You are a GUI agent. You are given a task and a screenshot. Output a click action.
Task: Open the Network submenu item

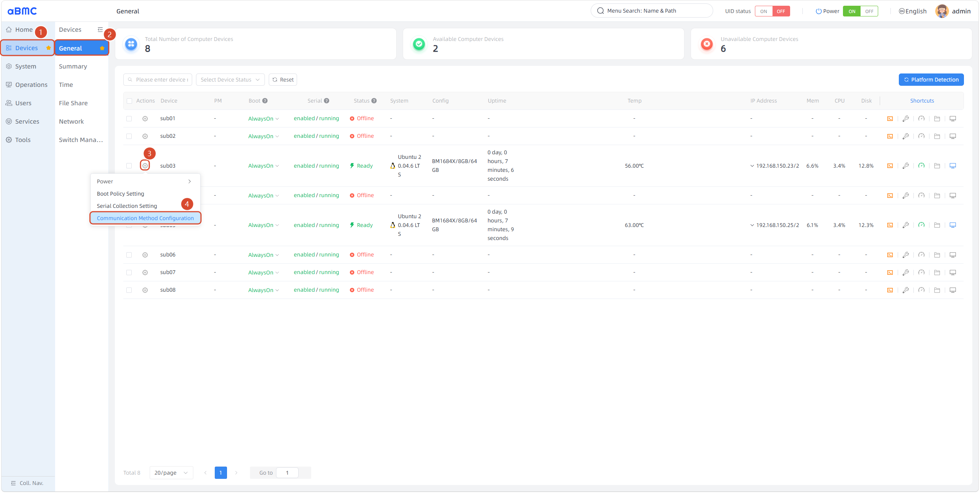71,121
